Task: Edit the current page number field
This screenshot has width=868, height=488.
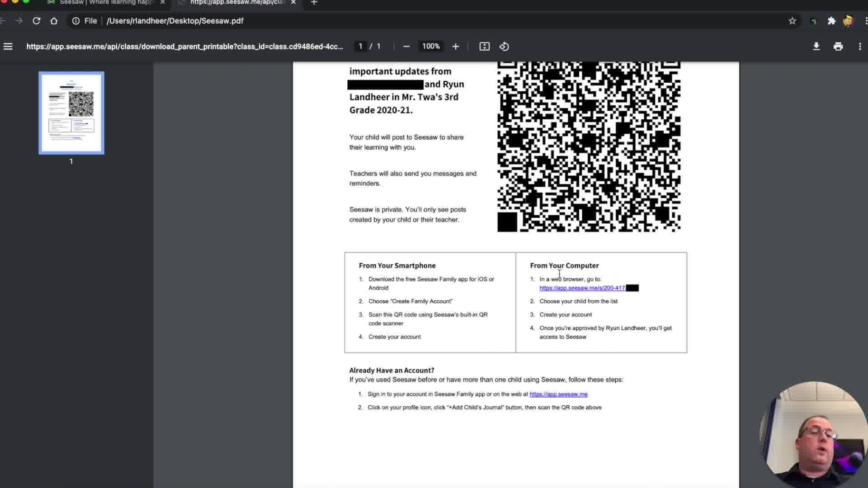Action: point(360,47)
